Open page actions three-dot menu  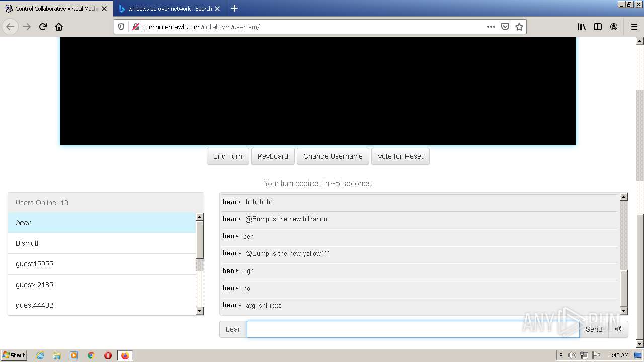point(491,27)
